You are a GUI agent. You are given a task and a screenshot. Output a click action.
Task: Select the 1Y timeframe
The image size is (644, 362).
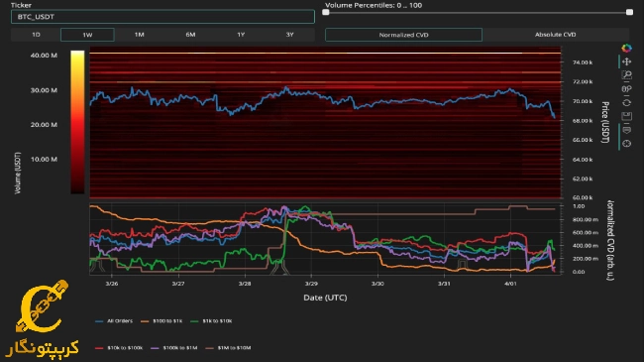point(241,35)
